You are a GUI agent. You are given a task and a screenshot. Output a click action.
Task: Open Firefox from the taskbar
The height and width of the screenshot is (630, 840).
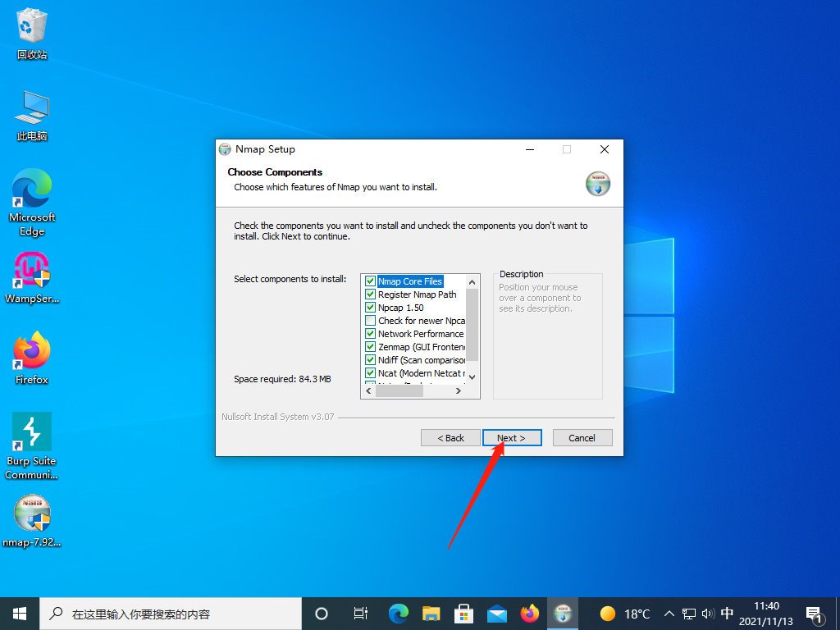tap(530, 614)
